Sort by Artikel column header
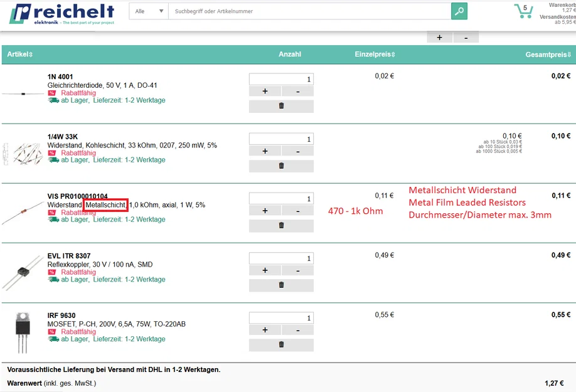This screenshot has height=392, width=576. pyautogui.click(x=20, y=55)
